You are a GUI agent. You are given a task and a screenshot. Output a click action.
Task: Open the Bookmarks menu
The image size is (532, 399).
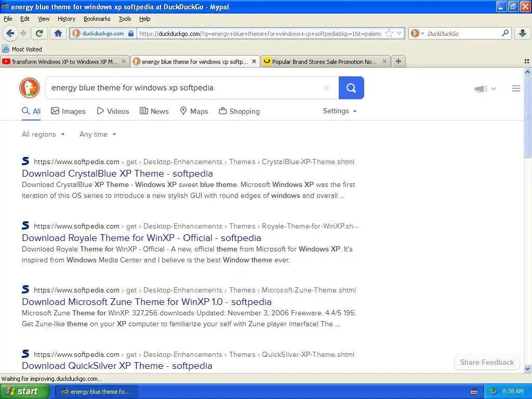coord(97,19)
